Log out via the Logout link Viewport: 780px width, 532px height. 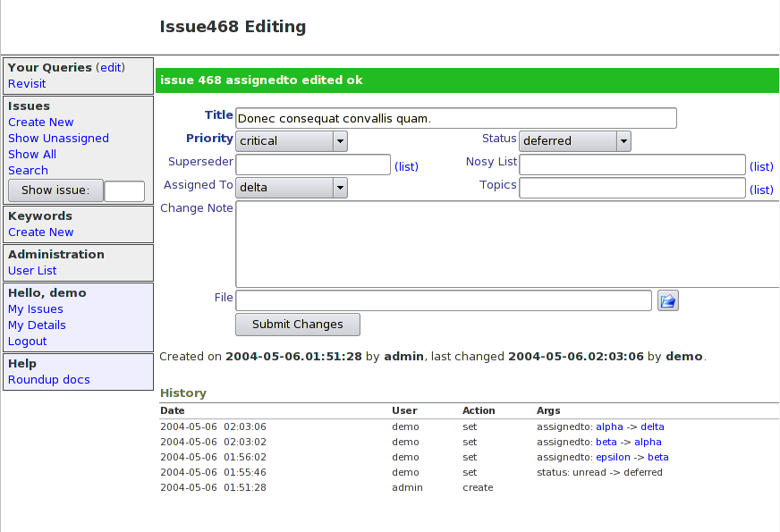point(27,342)
